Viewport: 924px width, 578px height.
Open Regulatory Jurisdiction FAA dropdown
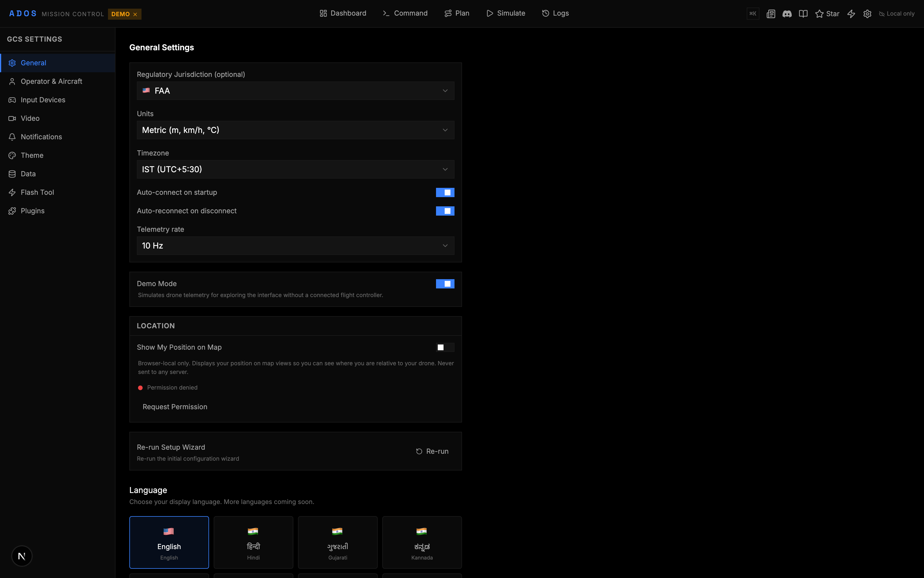(295, 90)
